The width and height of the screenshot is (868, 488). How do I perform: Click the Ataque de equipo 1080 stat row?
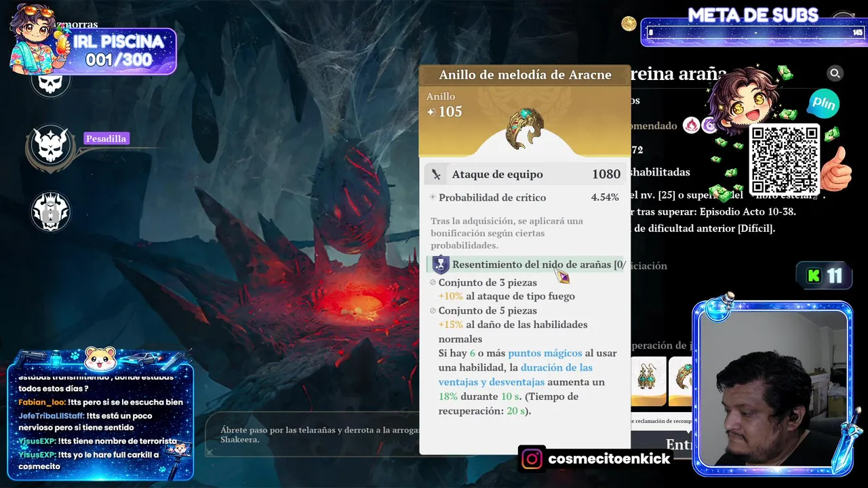(525, 174)
